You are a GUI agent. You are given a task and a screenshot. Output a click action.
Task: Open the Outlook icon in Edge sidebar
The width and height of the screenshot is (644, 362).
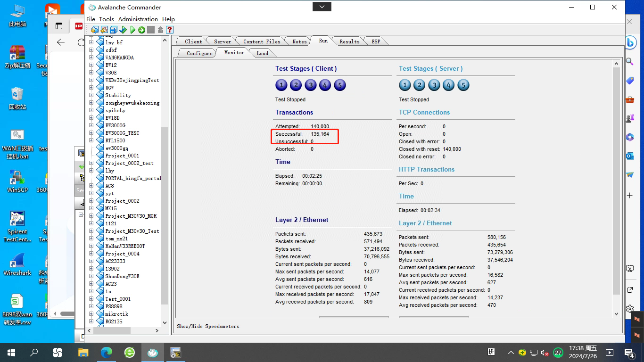(x=630, y=156)
